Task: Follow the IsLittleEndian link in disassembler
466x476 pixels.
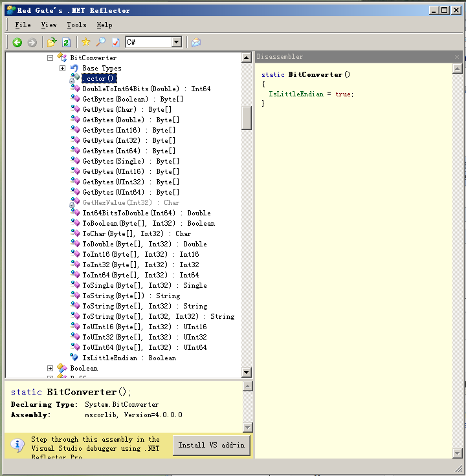Action: (x=296, y=94)
